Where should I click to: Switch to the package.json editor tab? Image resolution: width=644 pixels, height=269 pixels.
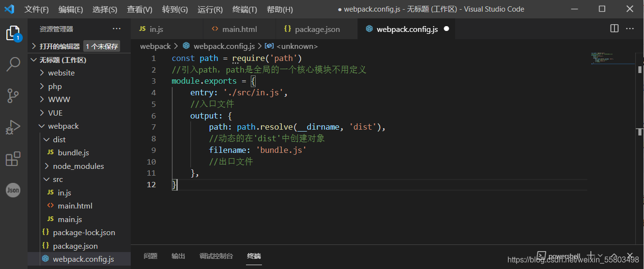317,29
